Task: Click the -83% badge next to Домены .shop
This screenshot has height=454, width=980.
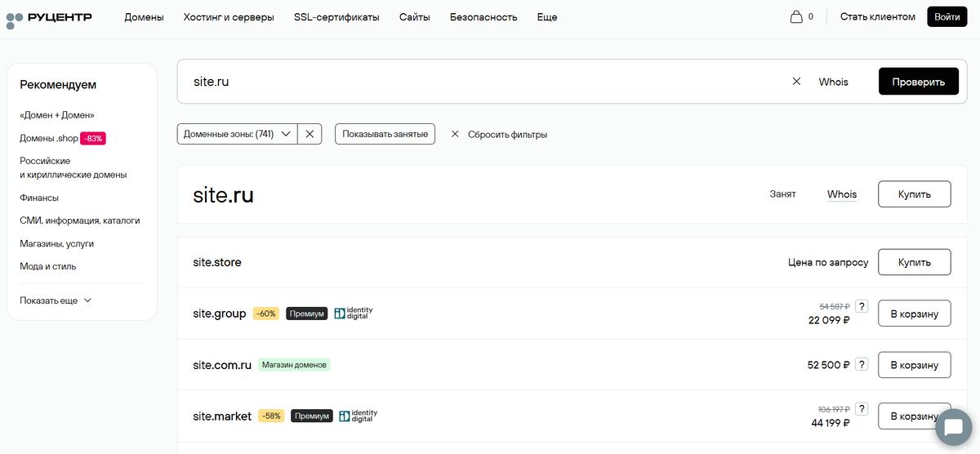Action: [x=93, y=138]
